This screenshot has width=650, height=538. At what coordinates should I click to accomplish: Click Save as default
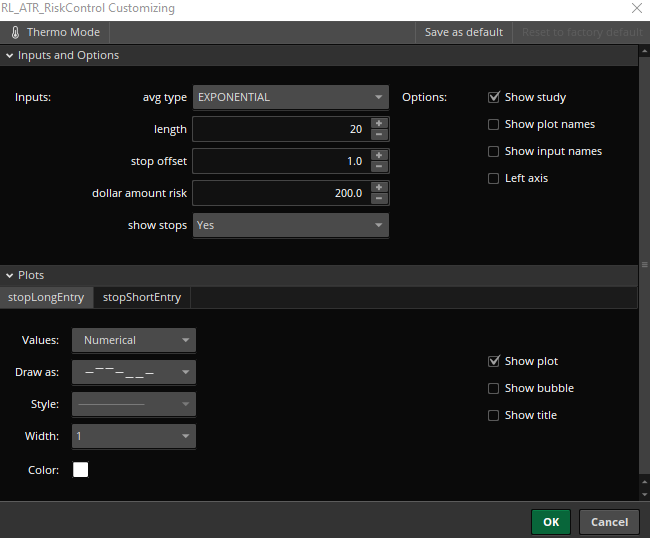(463, 32)
